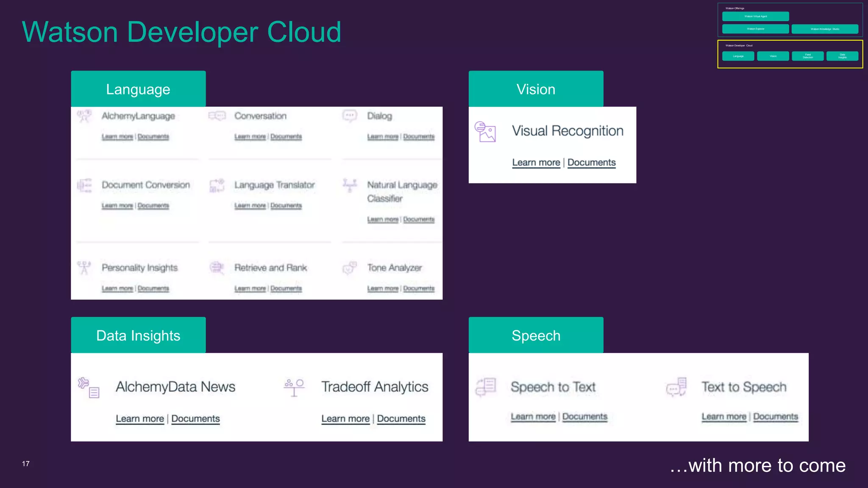868x488 pixels.
Task: Click the Watson Developer Cloud slide title
Action: [x=181, y=32]
